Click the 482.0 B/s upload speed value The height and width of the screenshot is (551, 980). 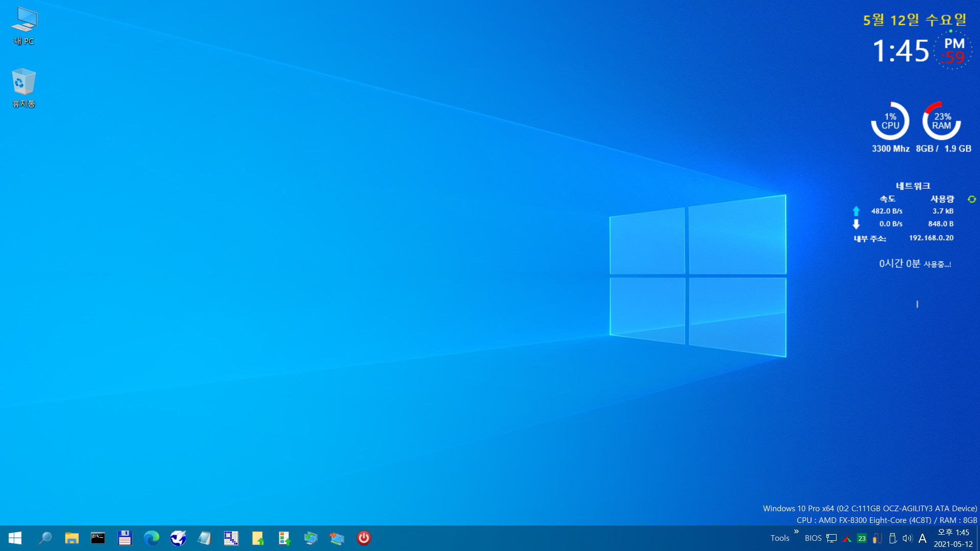coord(887,211)
